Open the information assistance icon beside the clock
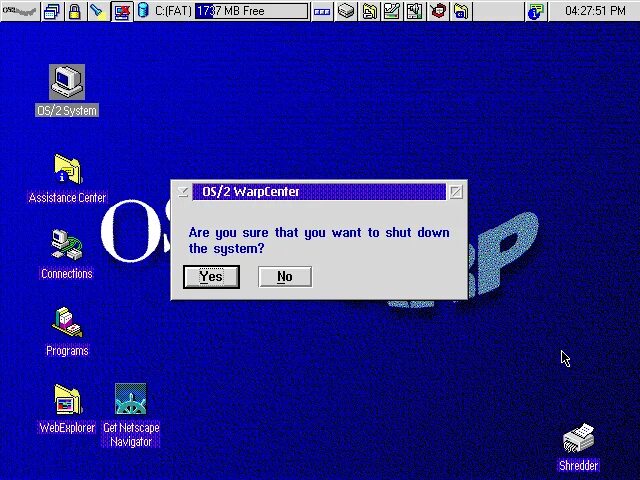 536,11
